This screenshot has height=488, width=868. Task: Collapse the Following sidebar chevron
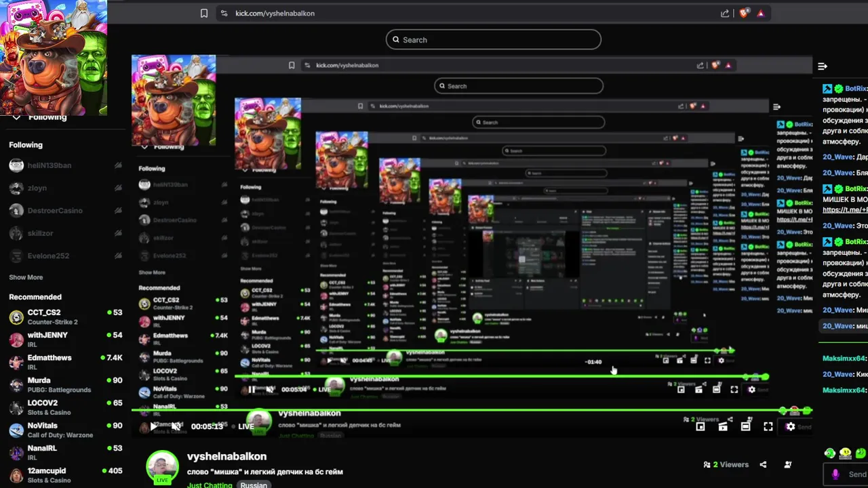(16, 117)
